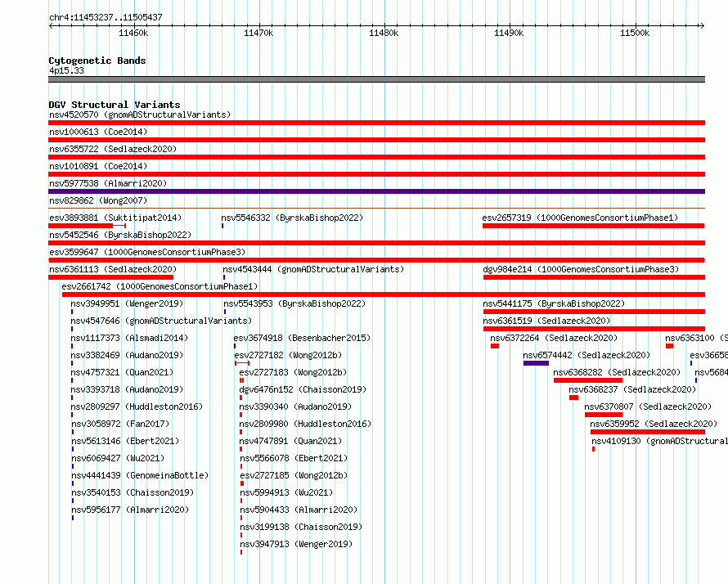
Task: Open nsv4441439 (GenomeinaBottle) variant
Action: (x=140, y=475)
